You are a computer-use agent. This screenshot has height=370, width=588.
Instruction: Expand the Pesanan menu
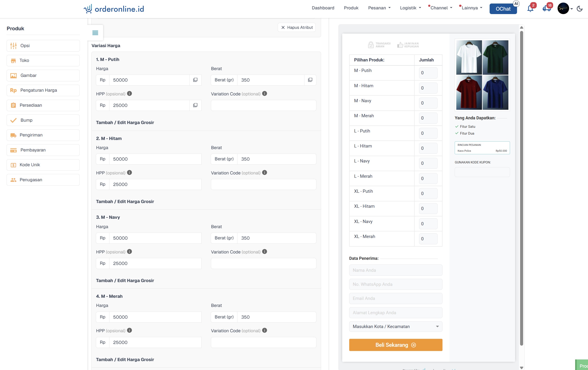coord(379,8)
